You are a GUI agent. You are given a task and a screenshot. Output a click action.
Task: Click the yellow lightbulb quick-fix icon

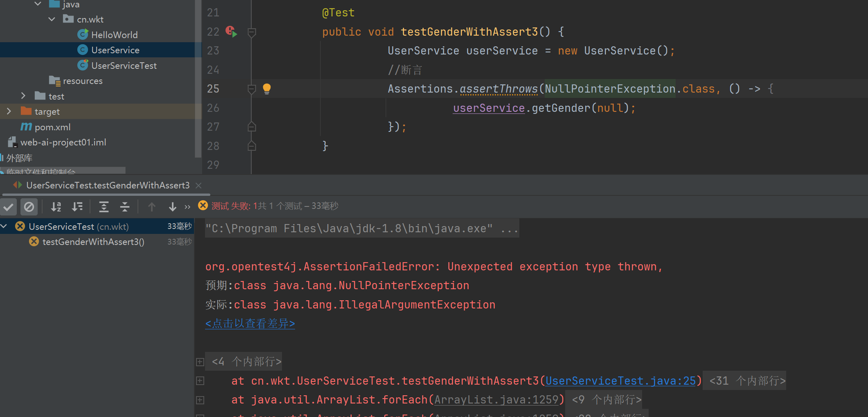pyautogui.click(x=266, y=88)
